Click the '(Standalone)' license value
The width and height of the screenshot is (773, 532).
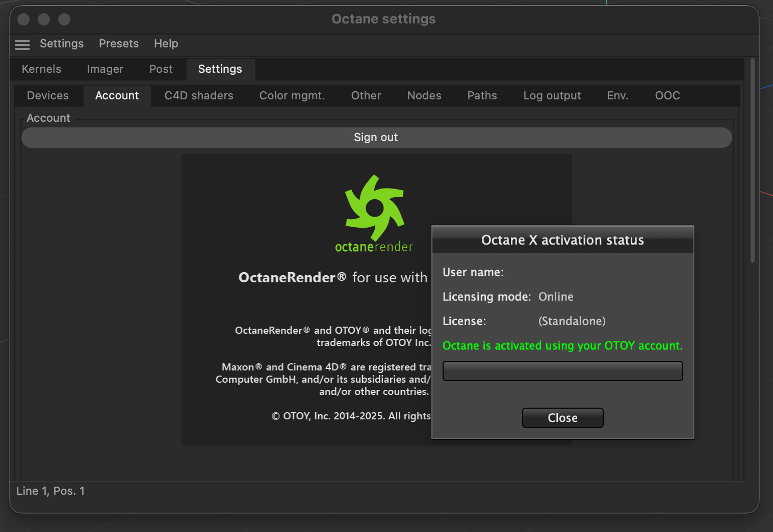(572, 321)
